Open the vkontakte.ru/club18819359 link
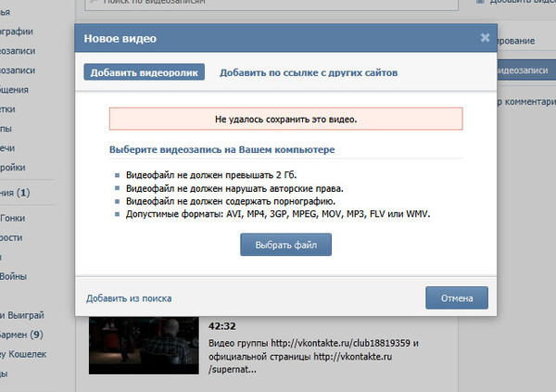This screenshot has height=392, width=556. [x=341, y=344]
